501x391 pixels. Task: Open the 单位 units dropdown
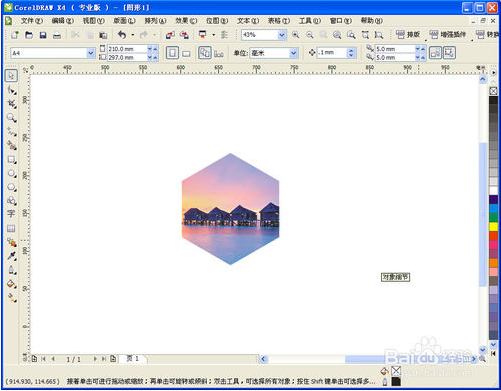tap(293, 53)
